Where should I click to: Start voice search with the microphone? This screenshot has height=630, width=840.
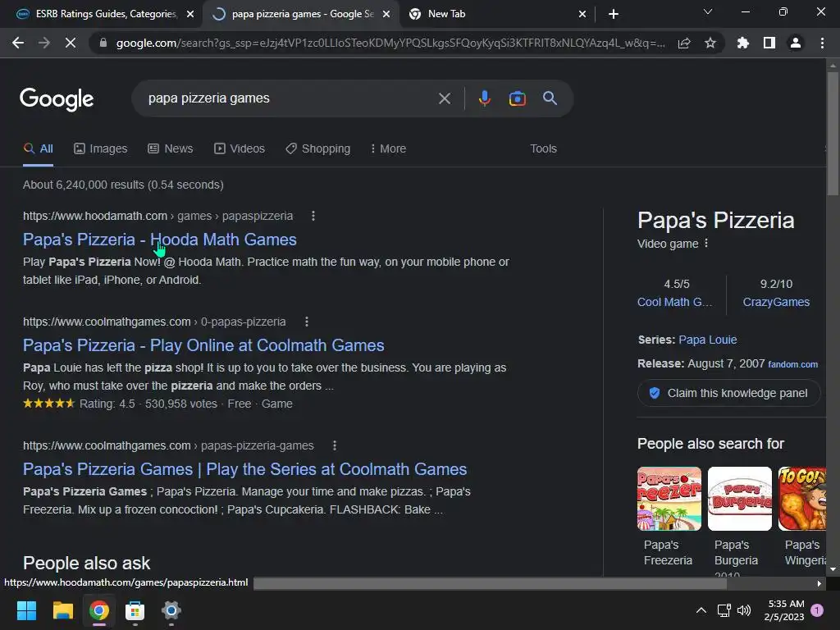click(484, 98)
